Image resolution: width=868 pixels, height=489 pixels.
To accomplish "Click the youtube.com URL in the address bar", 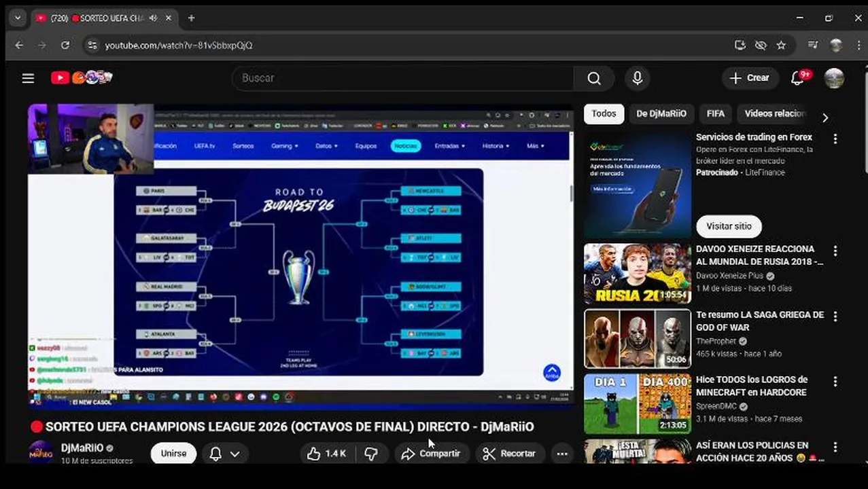I will 179,46.
